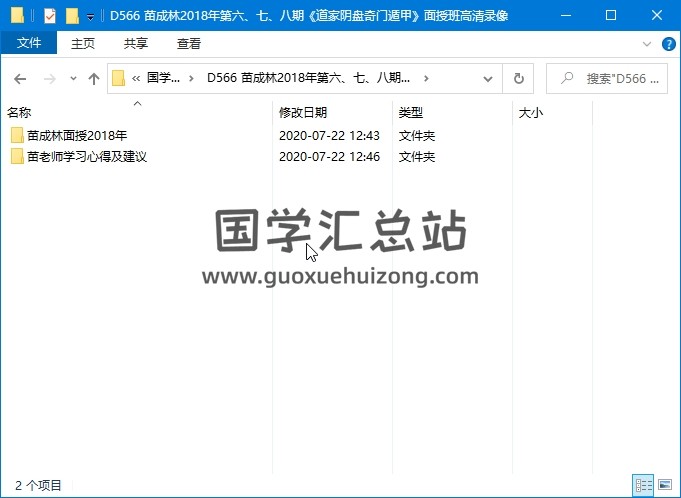681x498 pixels.
Task: Refresh the current folder view
Action: pos(519,79)
